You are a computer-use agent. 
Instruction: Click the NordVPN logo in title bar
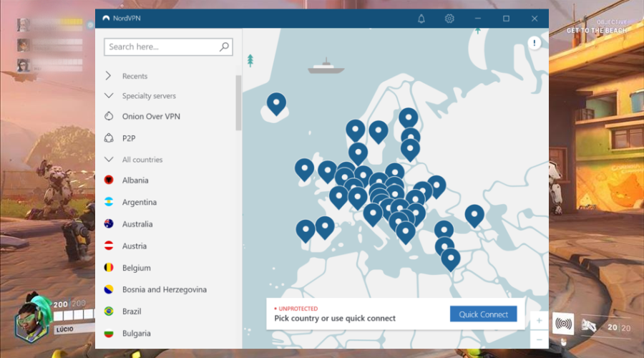pos(107,19)
